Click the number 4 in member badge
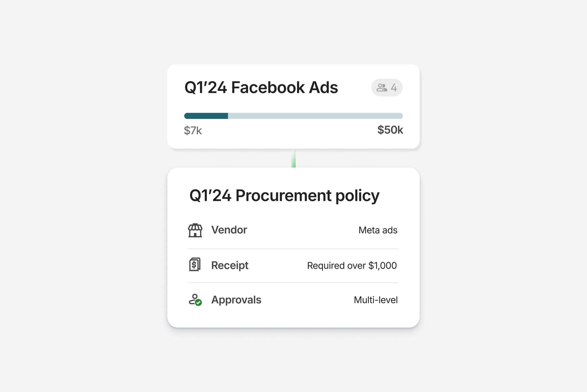Viewport: 587px width, 392px height. pyautogui.click(x=394, y=88)
